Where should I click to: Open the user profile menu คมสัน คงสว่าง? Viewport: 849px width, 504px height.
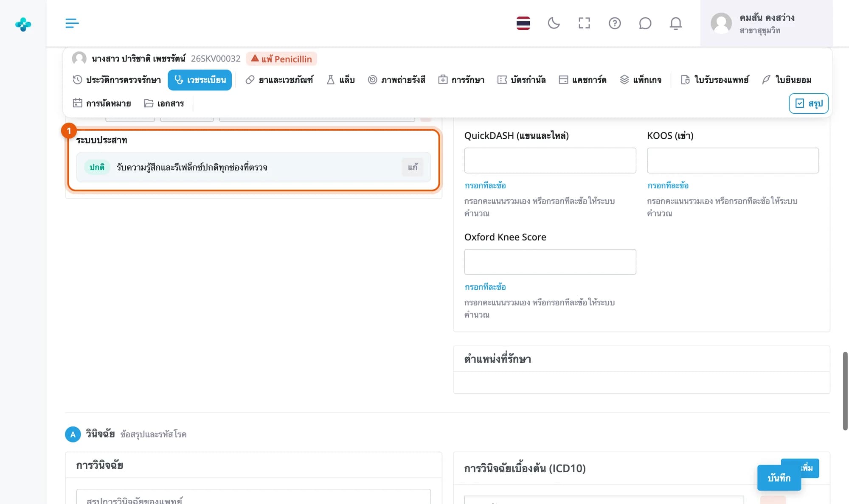coord(766,23)
